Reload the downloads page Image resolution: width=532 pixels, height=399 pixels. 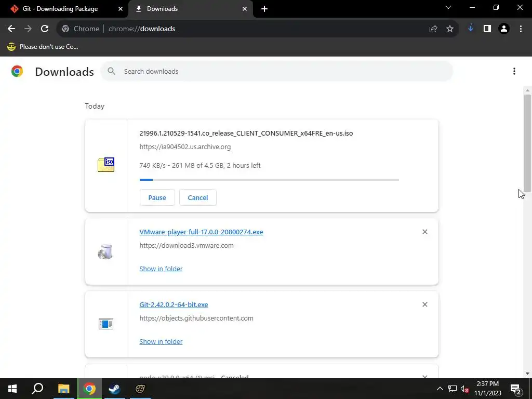pos(45,29)
